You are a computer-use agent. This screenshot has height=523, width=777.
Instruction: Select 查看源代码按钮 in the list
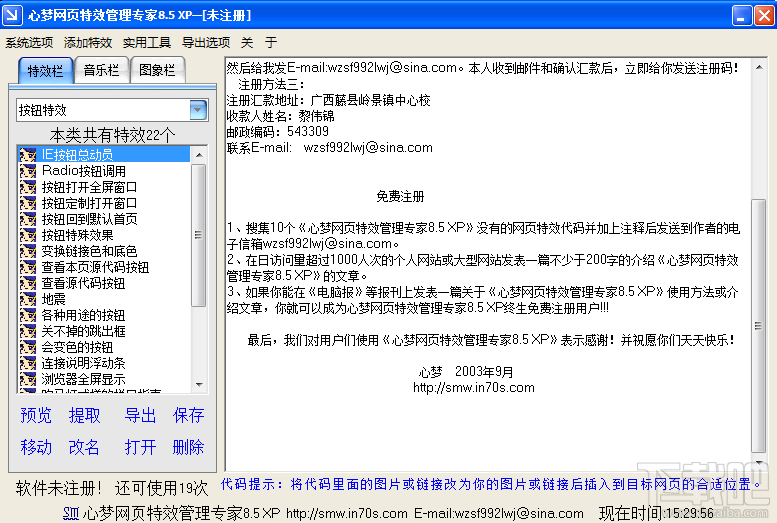[x=104, y=283]
